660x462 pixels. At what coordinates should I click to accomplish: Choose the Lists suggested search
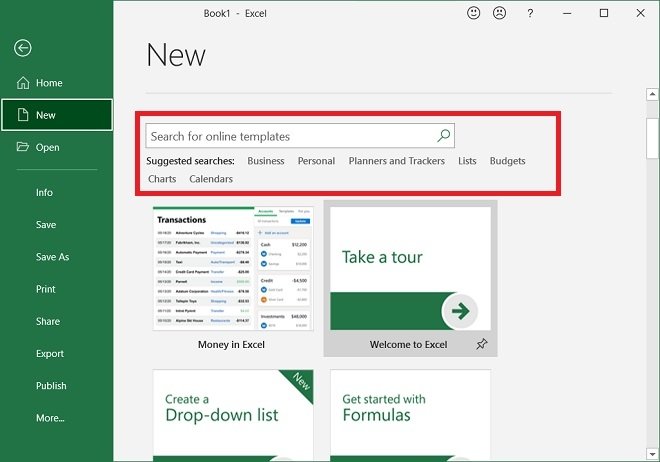(x=467, y=161)
